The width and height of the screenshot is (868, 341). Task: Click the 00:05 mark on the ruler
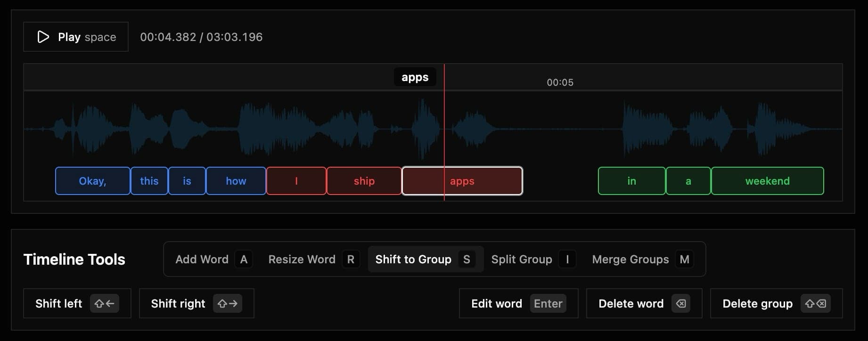[x=560, y=82]
